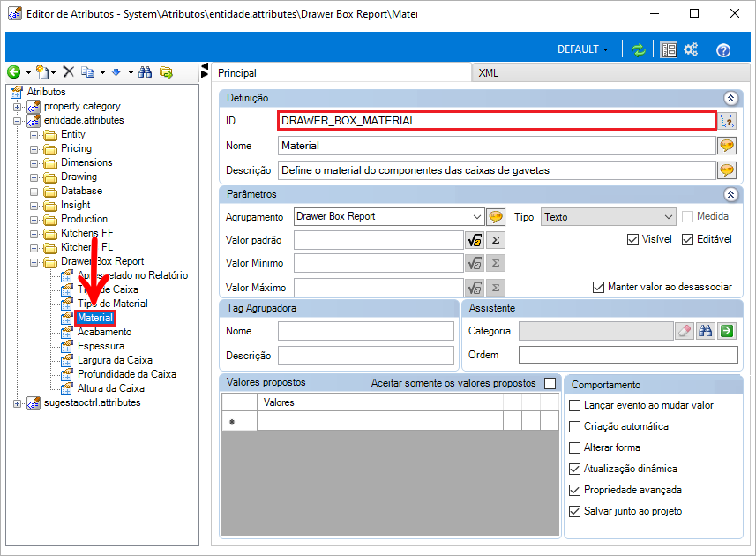This screenshot has width=756, height=556.
Task: Click green arrow icon next to Categoria
Action: point(727,331)
